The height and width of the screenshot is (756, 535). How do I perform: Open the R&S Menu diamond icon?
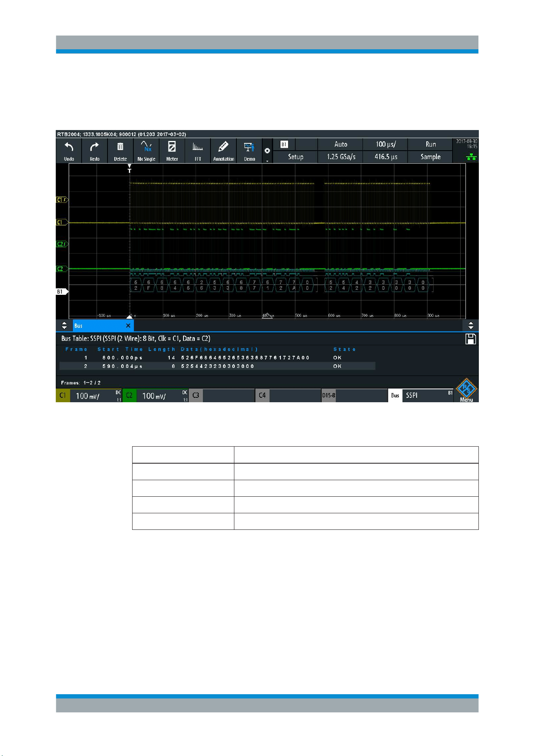click(x=466, y=390)
